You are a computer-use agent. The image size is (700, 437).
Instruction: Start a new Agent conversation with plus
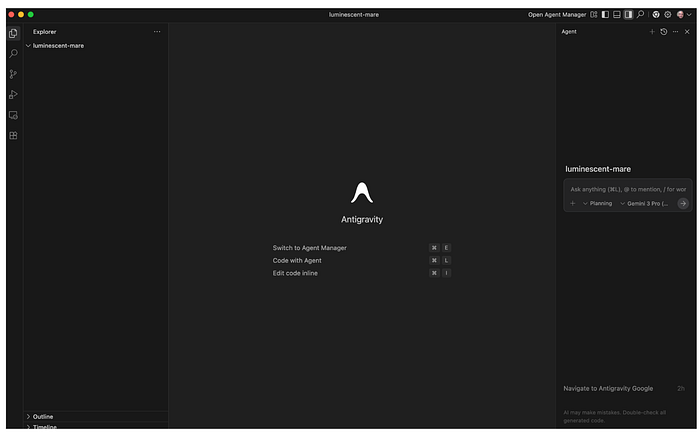(652, 32)
